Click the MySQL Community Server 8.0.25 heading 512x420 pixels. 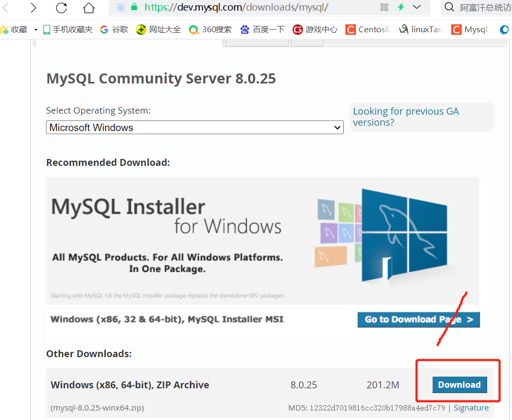click(161, 79)
